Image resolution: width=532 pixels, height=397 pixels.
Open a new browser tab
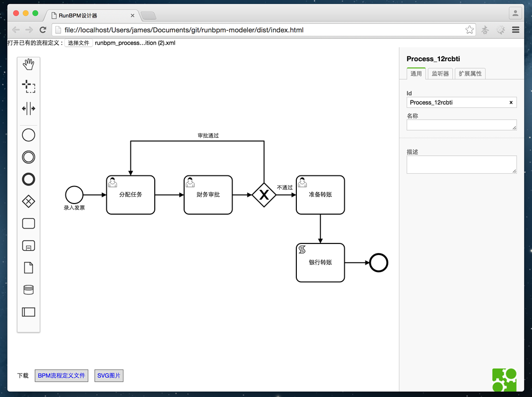(148, 15)
